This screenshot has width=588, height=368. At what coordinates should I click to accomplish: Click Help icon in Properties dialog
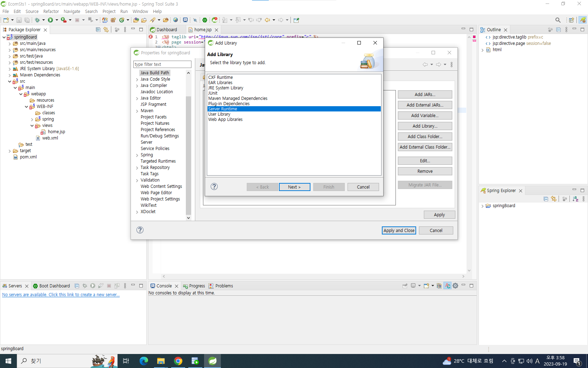[x=140, y=230]
